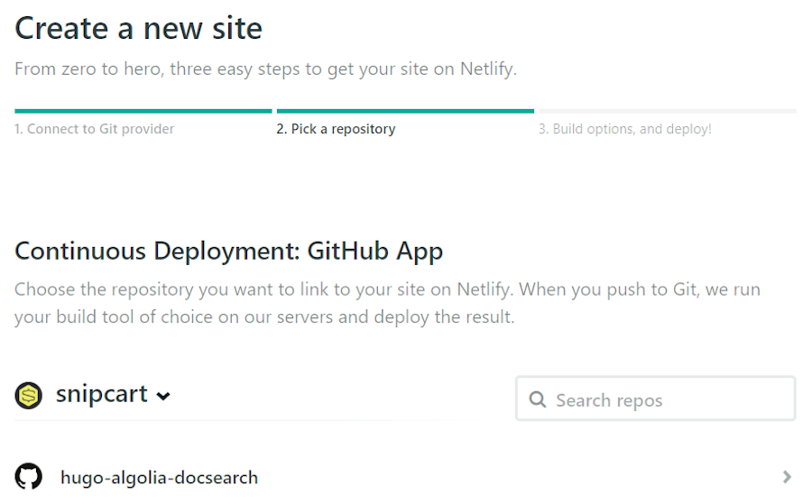Go to step 1 Connect to Git provider
The width and height of the screenshot is (812, 504).
(94, 129)
